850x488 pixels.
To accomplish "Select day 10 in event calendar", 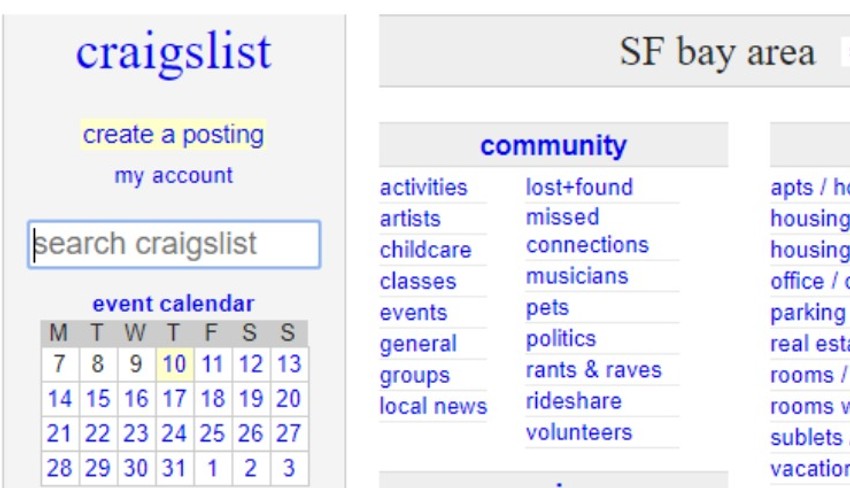I will pyautogui.click(x=174, y=364).
